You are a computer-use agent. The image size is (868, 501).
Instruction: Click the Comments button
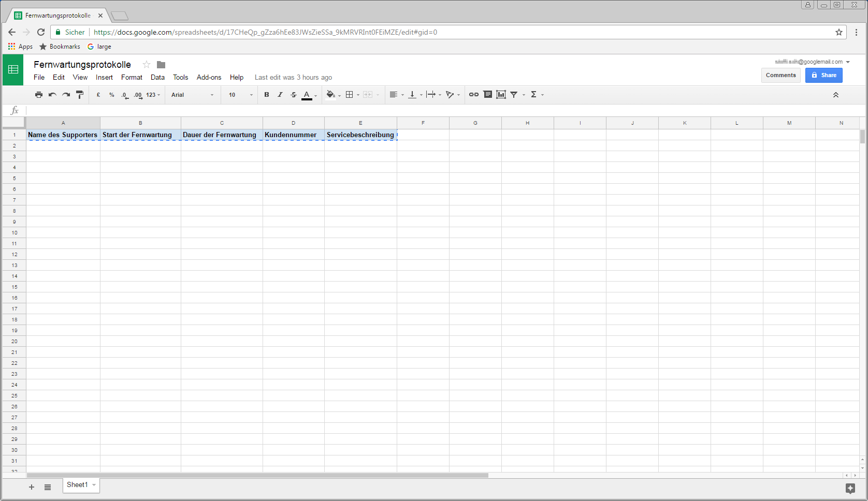pos(780,75)
